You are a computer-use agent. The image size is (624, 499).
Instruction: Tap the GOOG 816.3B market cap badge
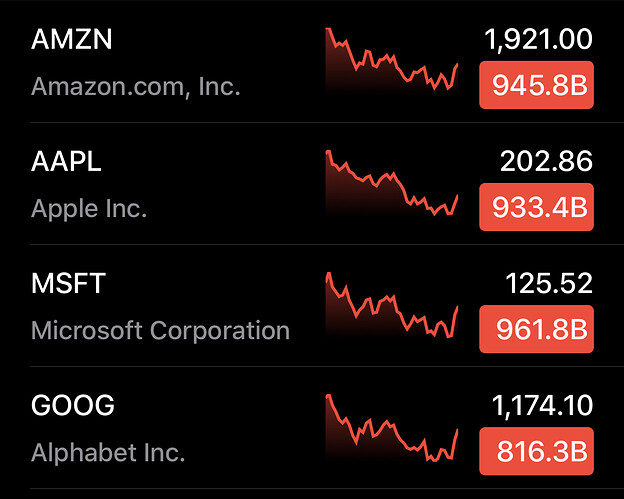pyautogui.click(x=537, y=452)
